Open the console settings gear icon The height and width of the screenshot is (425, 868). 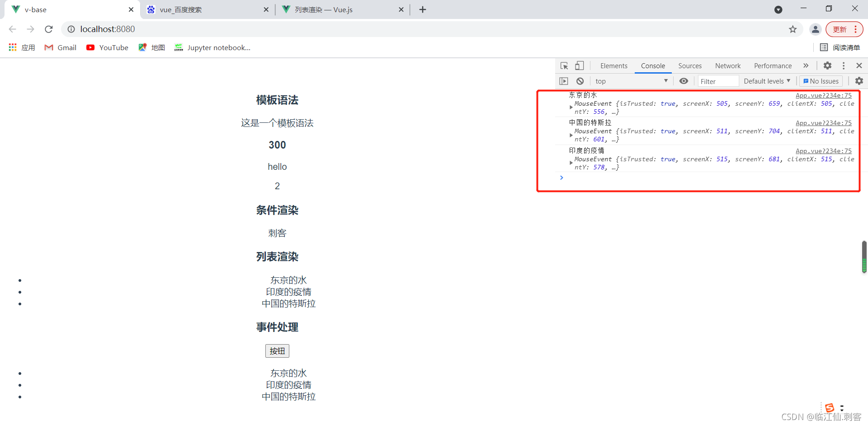(859, 81)
